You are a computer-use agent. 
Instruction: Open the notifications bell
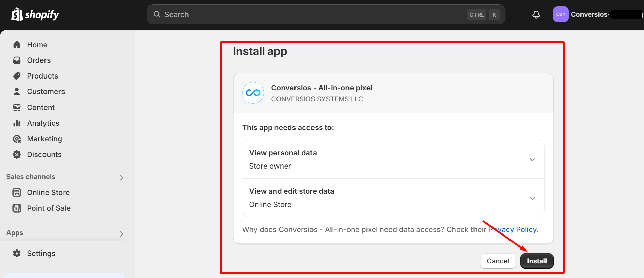tap(536, 14)
